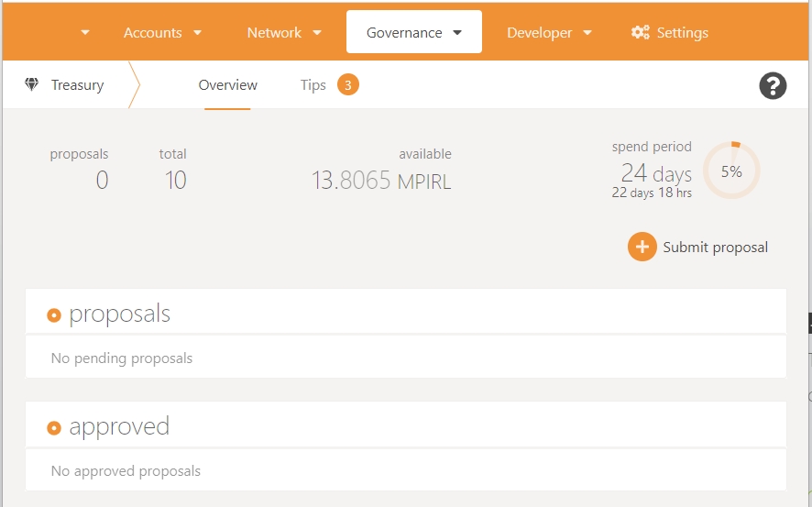Click the circle icon beside proposals heading
The width and height of the screenshot is (812, 507).
53,315
